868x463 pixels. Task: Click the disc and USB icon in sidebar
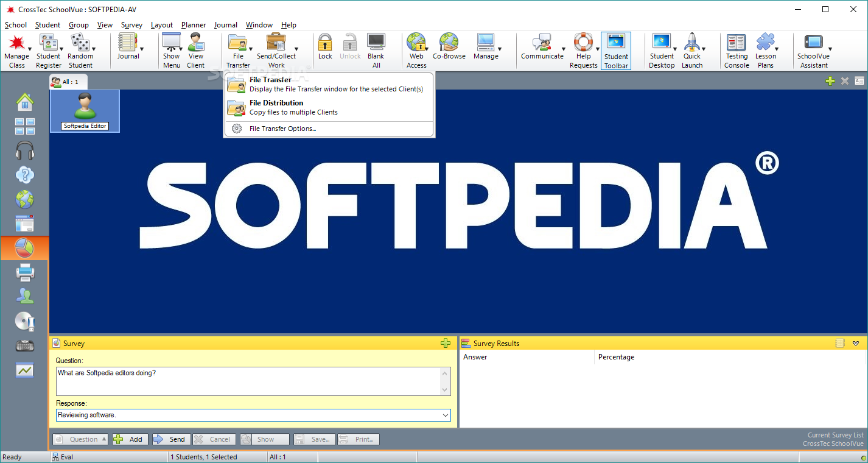point(25,321)
